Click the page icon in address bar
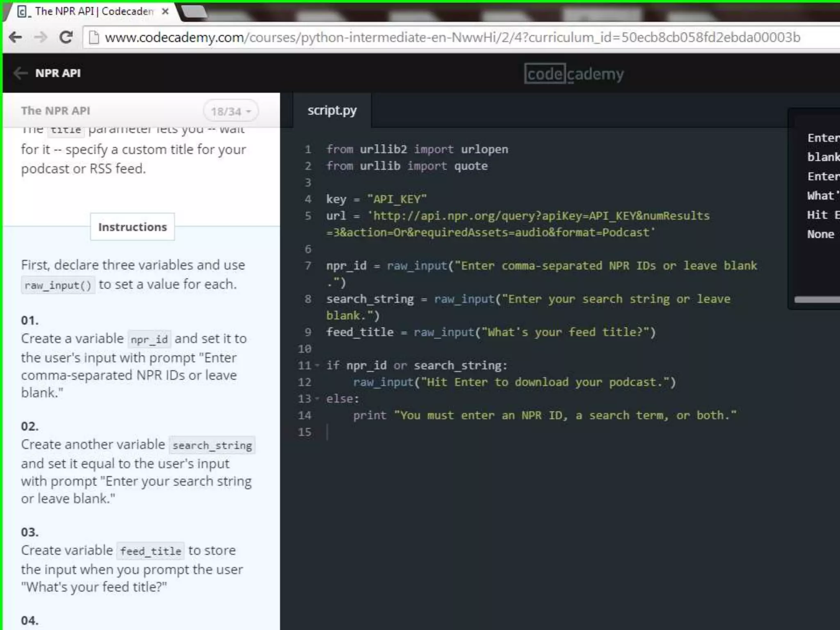This screenshot has height=630, width=840. (x=94, y=37)
